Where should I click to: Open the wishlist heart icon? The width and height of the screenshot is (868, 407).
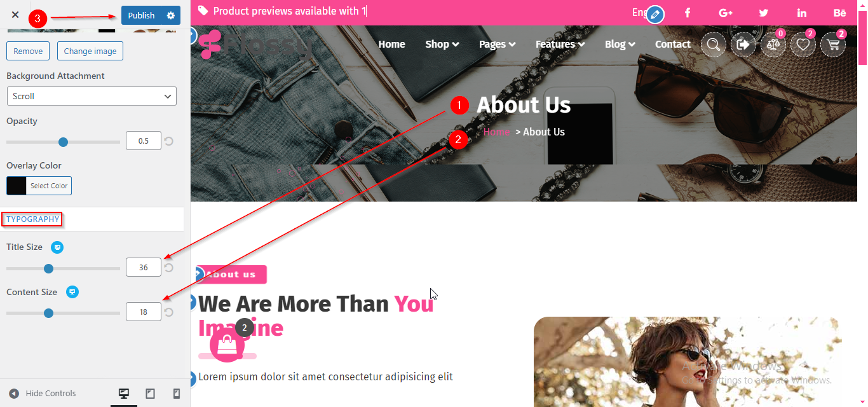pos(803,45)
